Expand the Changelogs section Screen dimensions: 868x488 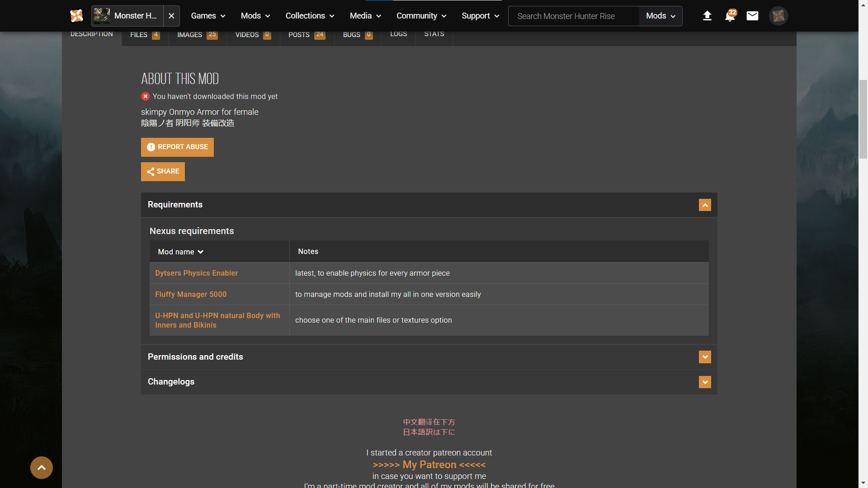[x=705, y=382]
